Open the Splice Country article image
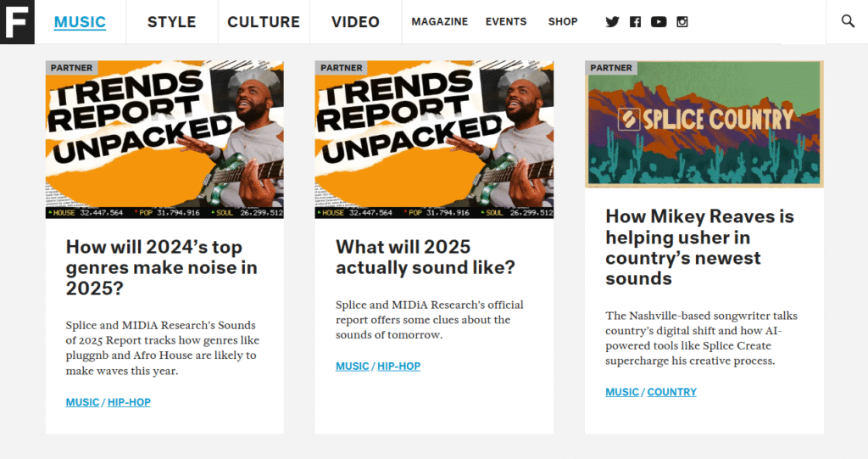Viewport: 868px width, 459px height. (x=704, y=124)
